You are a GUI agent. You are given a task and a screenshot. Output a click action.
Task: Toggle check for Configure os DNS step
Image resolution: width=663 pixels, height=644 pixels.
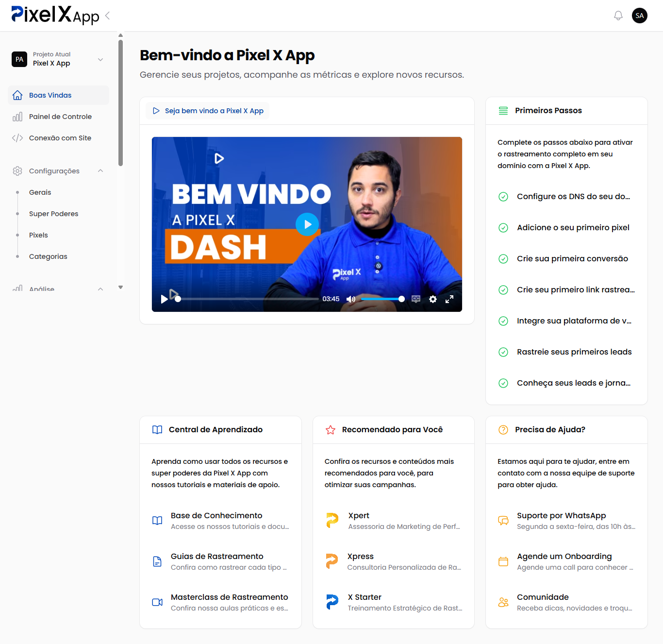503,197
